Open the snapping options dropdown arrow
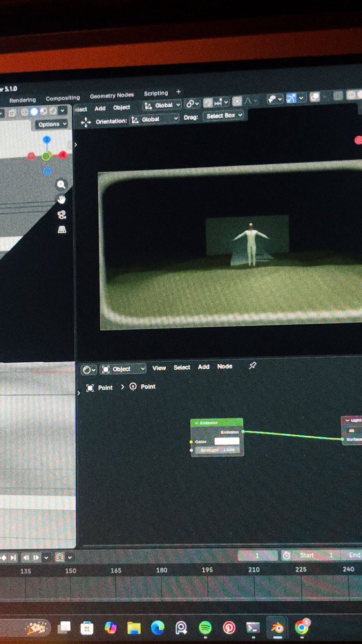 225,101
